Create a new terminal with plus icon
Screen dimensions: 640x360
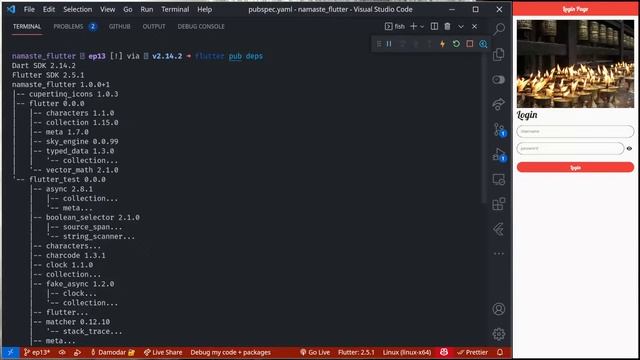point(413,27)
